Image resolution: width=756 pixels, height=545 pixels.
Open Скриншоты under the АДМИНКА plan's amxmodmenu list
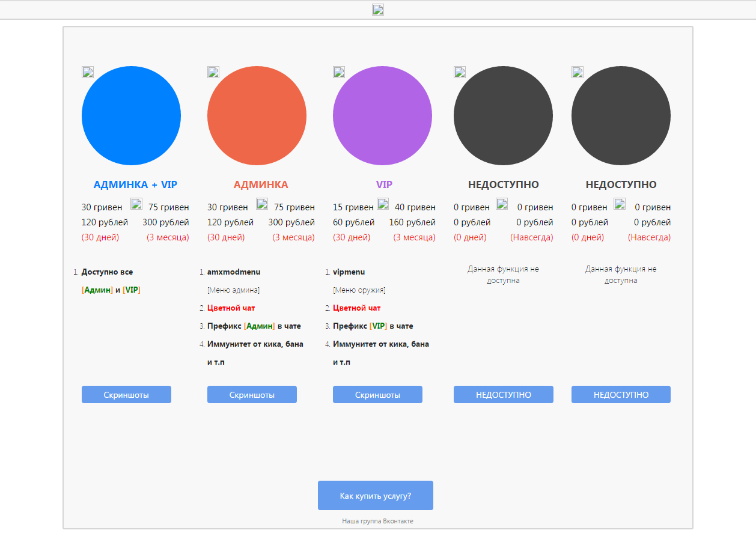coord(252,395)
